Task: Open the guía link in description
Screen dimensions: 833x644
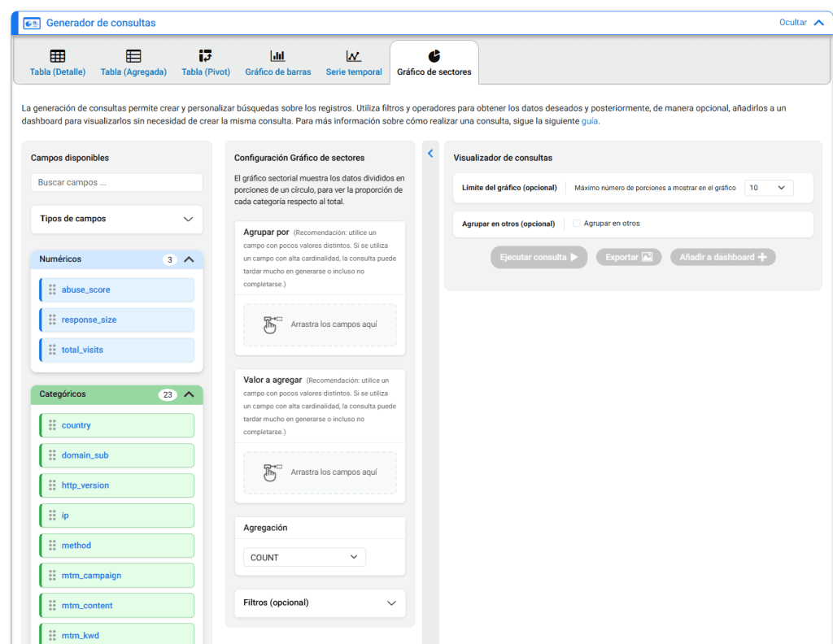Action: tap(590, 121)
